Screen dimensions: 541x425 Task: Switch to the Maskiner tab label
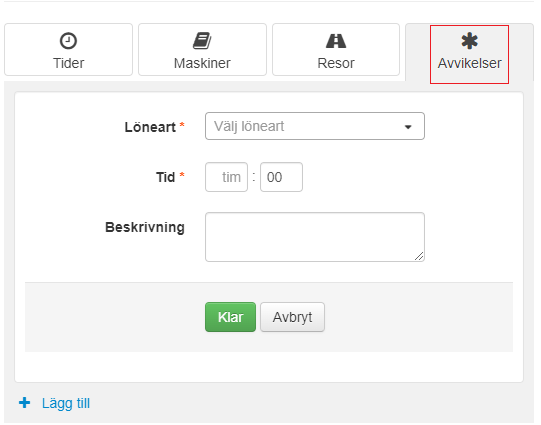202,63
